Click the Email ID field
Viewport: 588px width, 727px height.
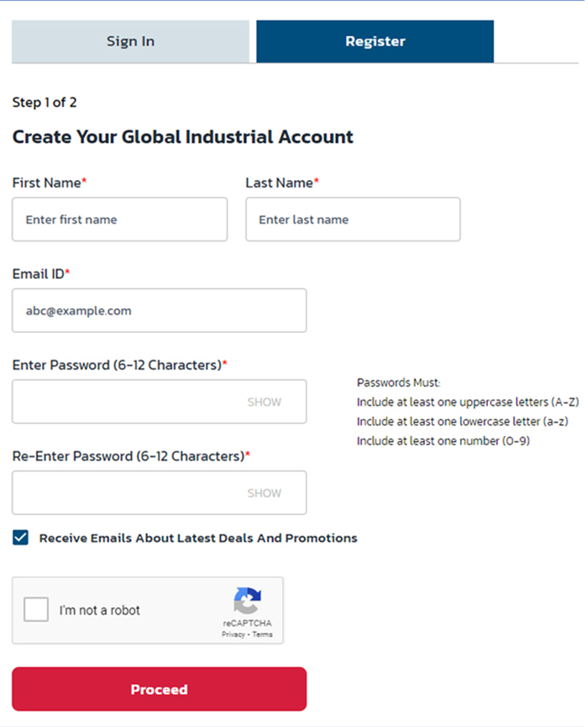[160, 311]
